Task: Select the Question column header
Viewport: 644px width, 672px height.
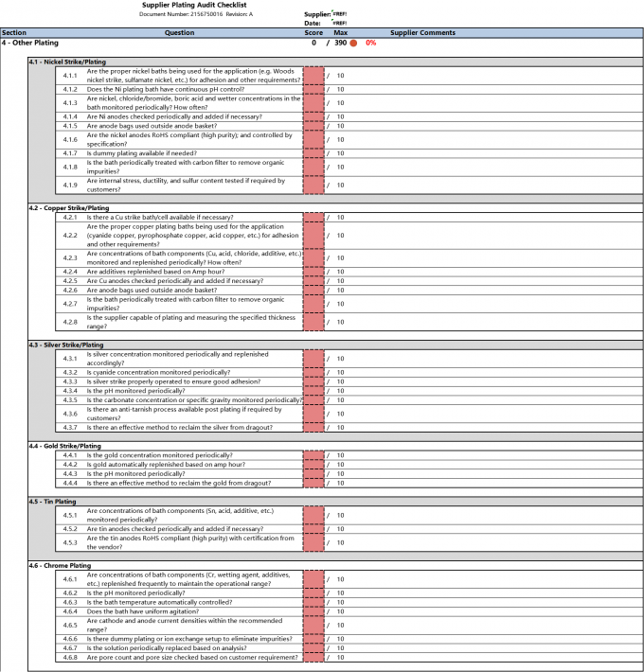Action: pyautogui.click(x=180, y=33)
